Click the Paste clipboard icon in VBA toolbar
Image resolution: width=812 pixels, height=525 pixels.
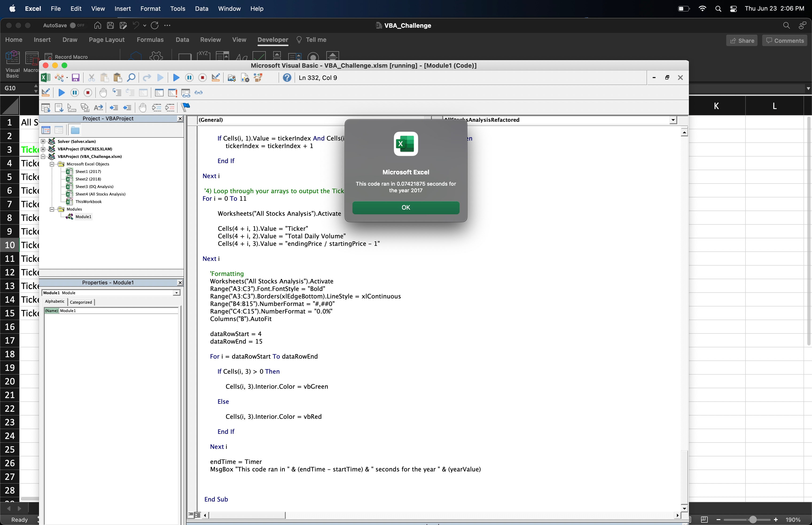click(117, 78)
